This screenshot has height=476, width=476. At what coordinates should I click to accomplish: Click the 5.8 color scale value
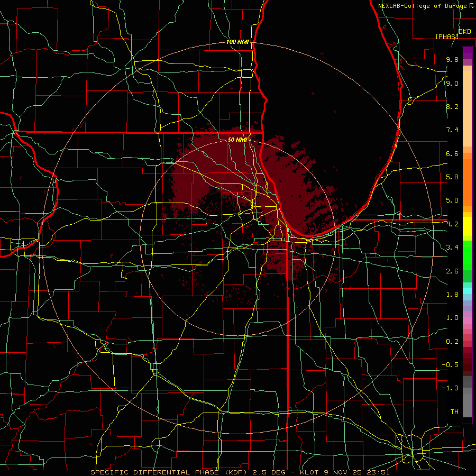coord(452,177)
